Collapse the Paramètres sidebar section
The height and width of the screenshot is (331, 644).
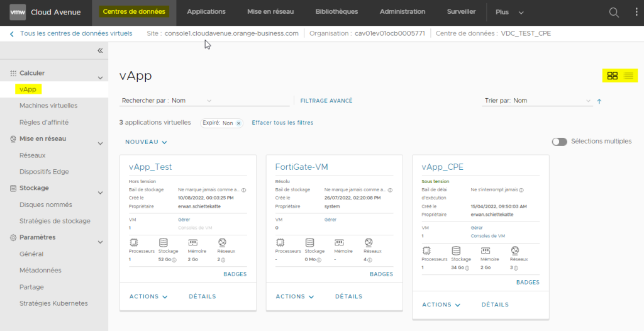click(100, 242)
